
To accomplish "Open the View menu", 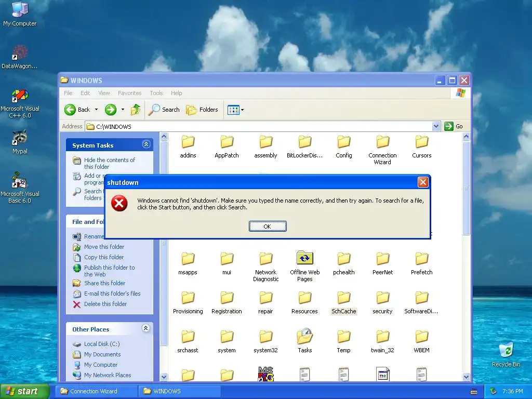I will point(104,93).
